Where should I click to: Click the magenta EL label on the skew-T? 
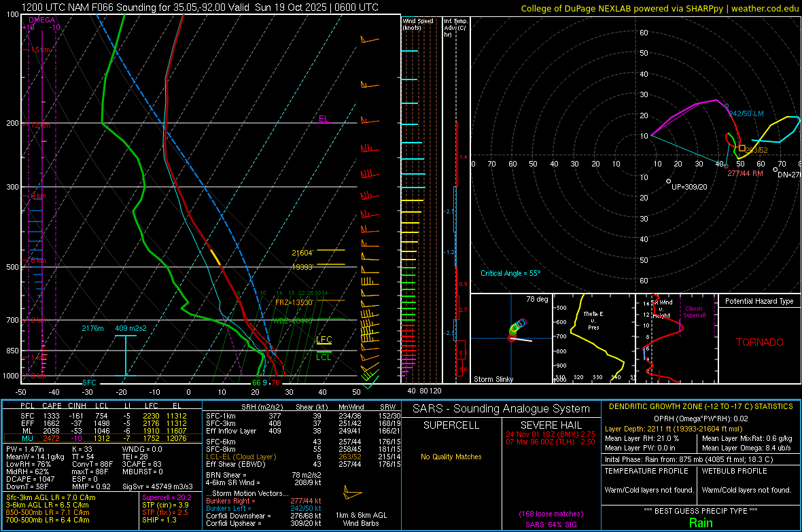coord(324,119)
